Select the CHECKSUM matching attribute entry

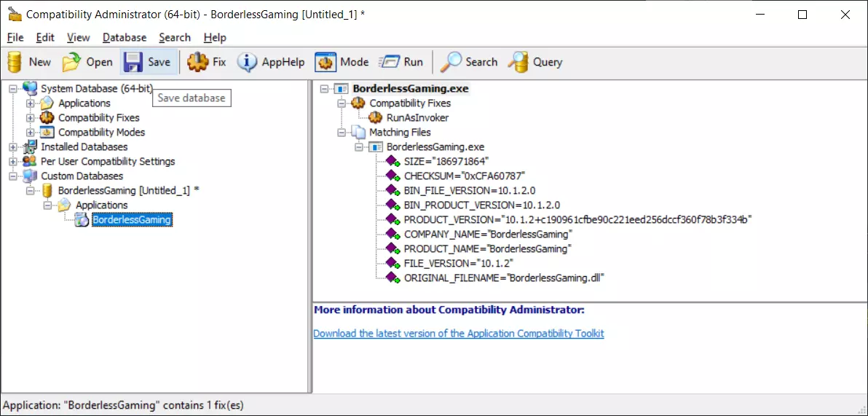464,176
